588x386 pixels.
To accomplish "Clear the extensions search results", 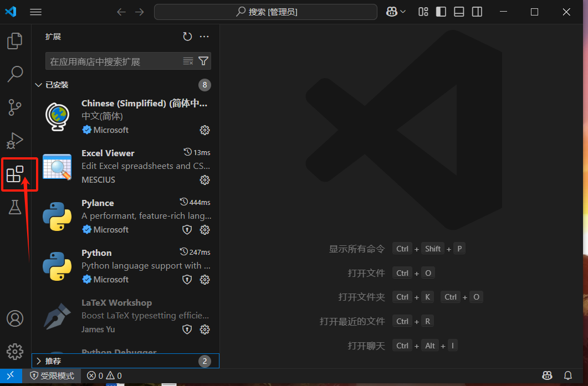I will click(x=188, y=61).
